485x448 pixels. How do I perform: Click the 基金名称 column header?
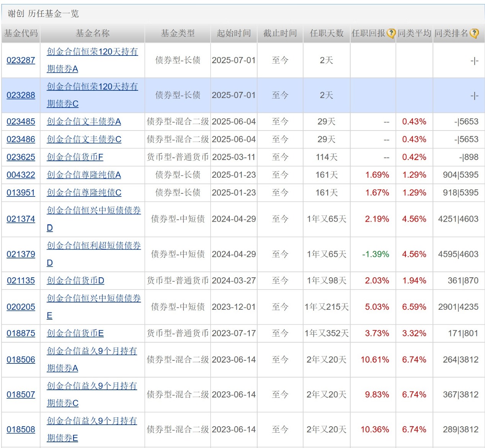tap(93, 34)
